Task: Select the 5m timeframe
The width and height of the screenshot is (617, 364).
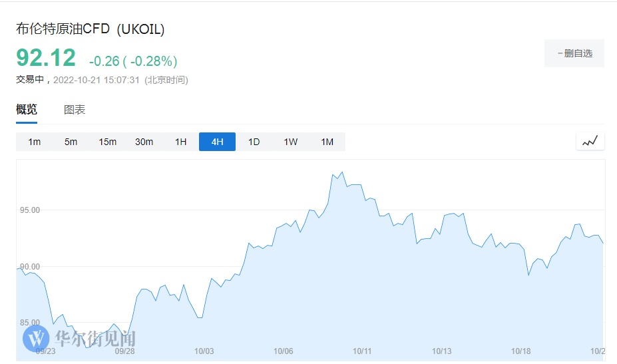Action: click(71, 142)
